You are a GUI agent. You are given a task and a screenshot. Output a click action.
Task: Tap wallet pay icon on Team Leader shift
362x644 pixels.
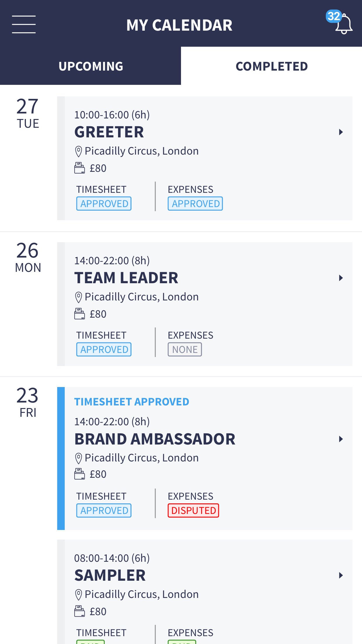(x=79, y=314)
